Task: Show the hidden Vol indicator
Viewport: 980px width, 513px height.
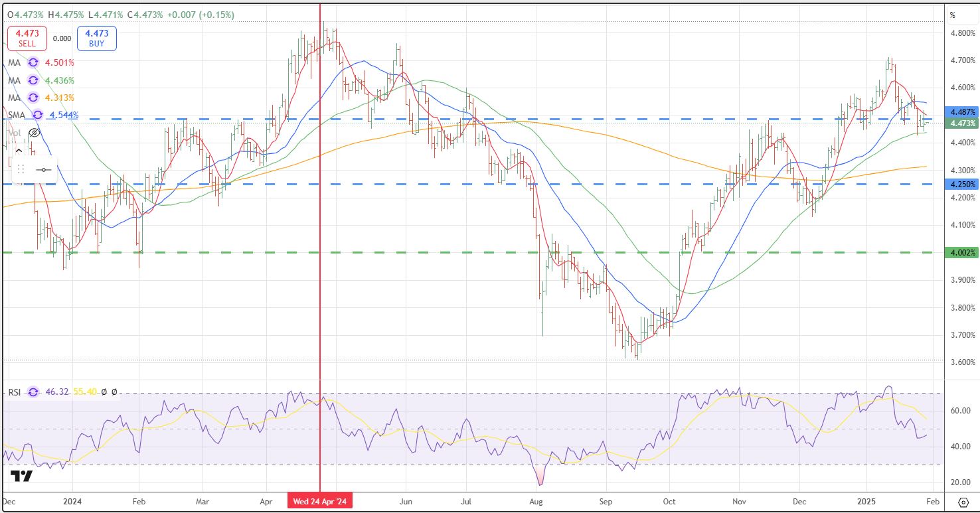Action: click(35, 133)
